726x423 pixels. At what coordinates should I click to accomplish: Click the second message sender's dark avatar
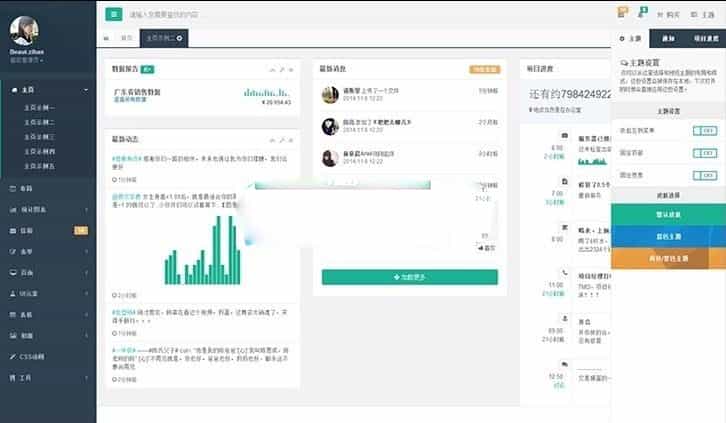[x=330, y=126]
